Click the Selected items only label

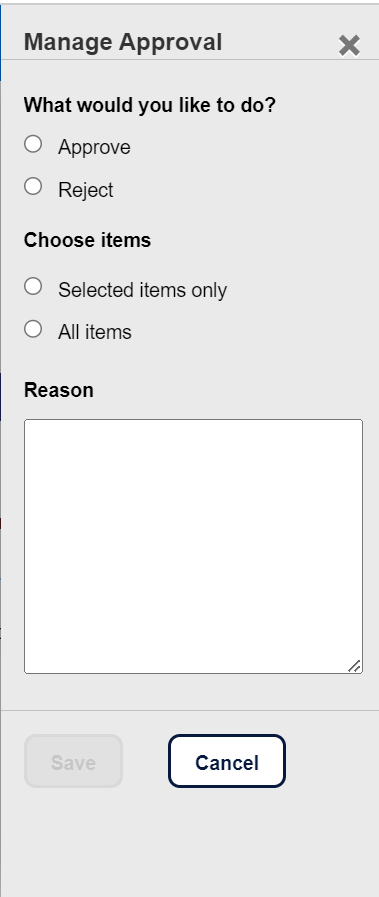pos(142,290)
